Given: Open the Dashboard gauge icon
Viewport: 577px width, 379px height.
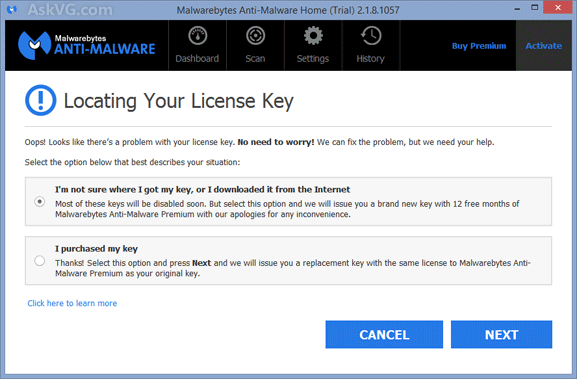Looking at the screenshot, I should [198, 36].
